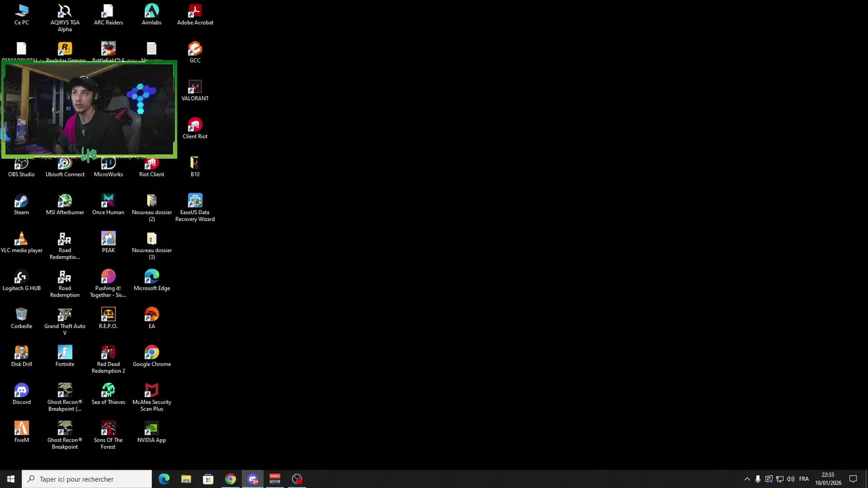
Task: Select the Discord desktop icon
Action: tap(22, 394)
